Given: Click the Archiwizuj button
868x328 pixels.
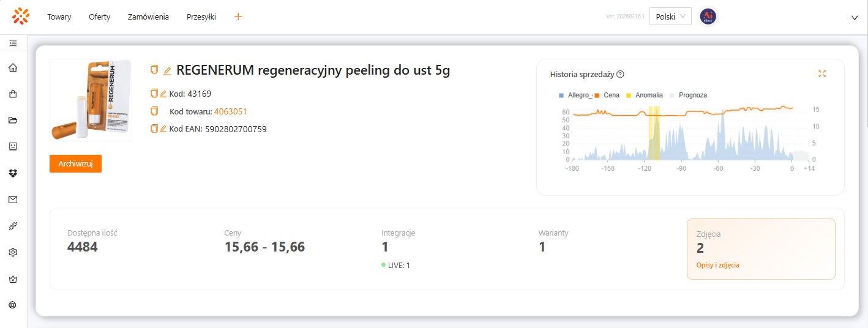Looking at the screenshot, I should tap(75, 164).
